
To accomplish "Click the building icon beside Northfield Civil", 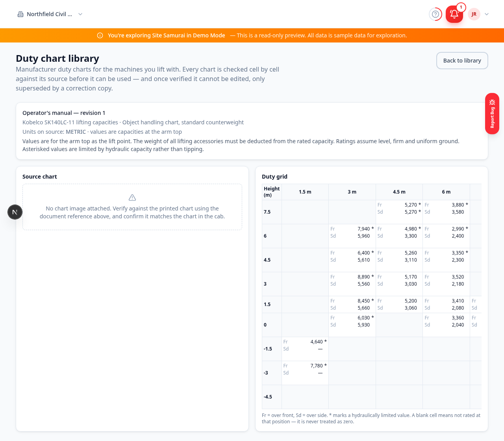I will tap(20, 14).
